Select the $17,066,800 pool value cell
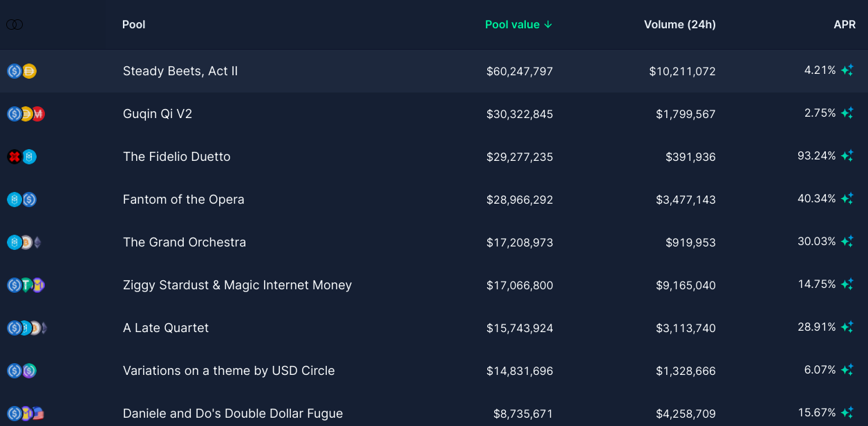 [x=520, y=285]
